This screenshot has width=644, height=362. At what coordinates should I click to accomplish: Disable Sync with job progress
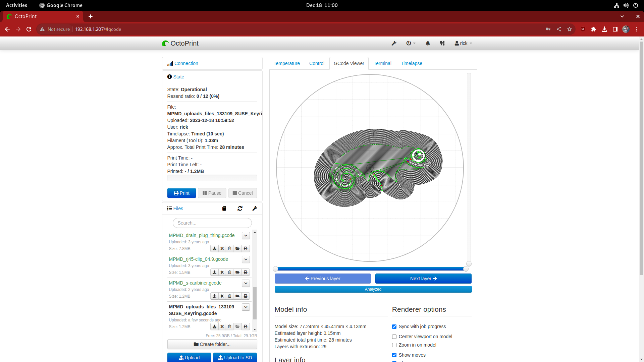394,326
